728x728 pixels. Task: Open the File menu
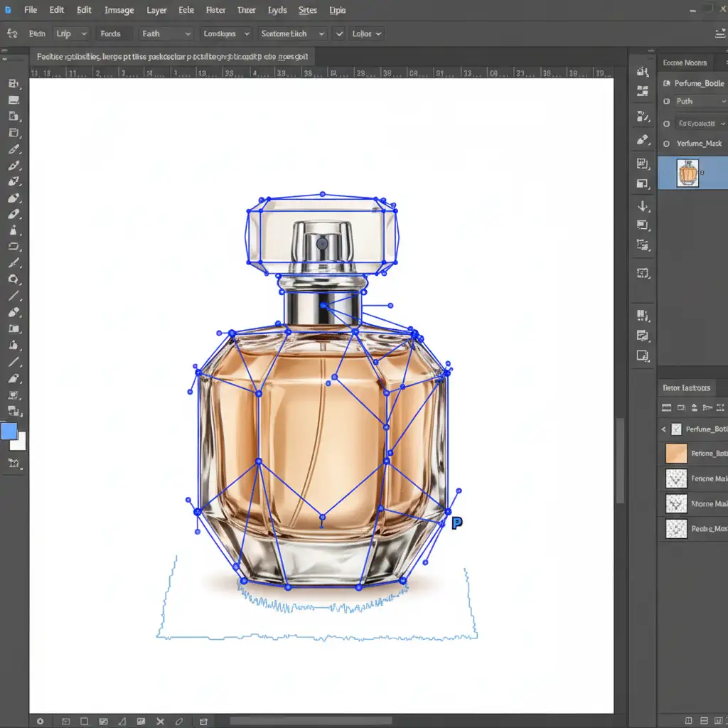click(x=30, y=10)
